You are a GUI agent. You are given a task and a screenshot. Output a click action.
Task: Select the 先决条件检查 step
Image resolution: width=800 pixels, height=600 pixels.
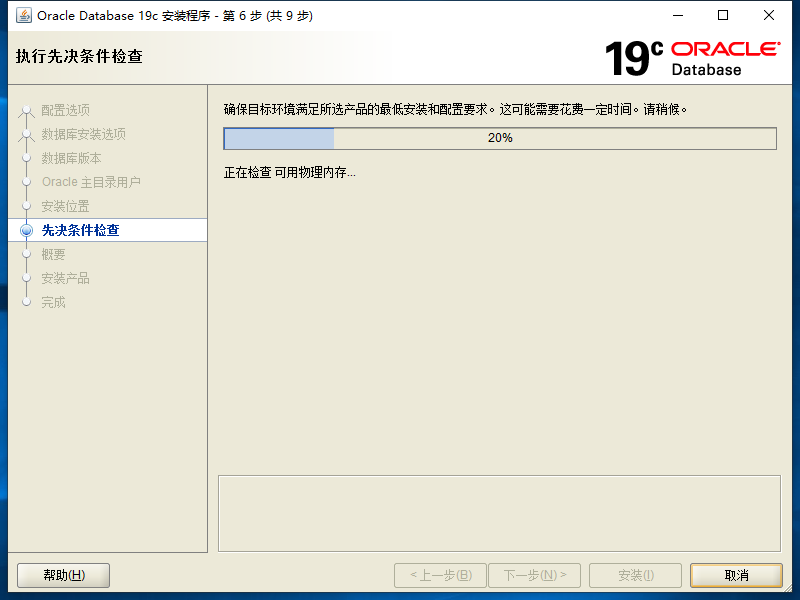pos(80,230)
